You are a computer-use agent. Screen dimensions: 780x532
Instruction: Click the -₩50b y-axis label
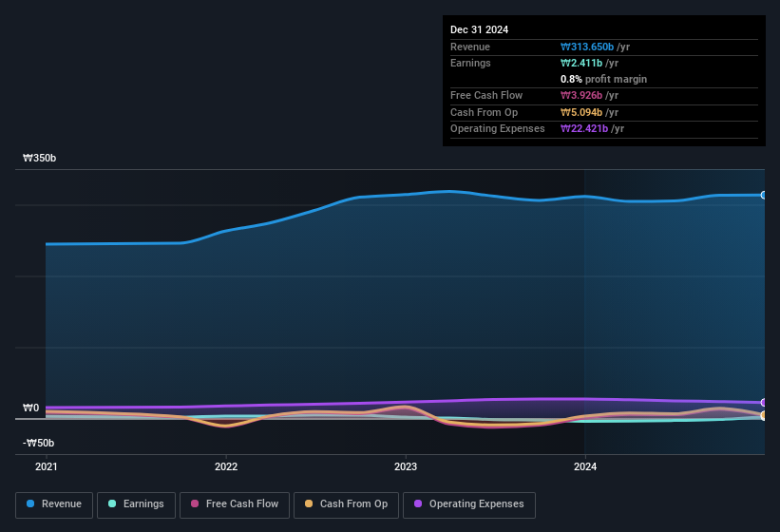tap(38, 443)
